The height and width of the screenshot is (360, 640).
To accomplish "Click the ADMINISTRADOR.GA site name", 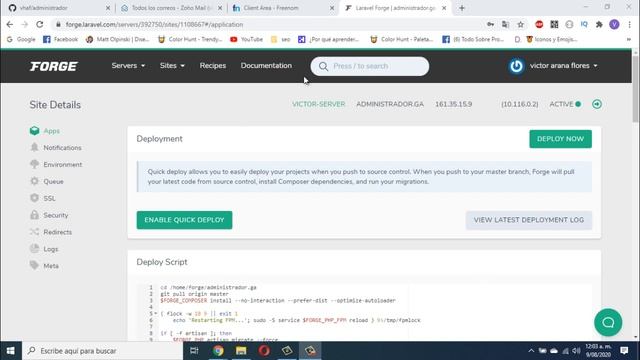I will tap(390, 104).
